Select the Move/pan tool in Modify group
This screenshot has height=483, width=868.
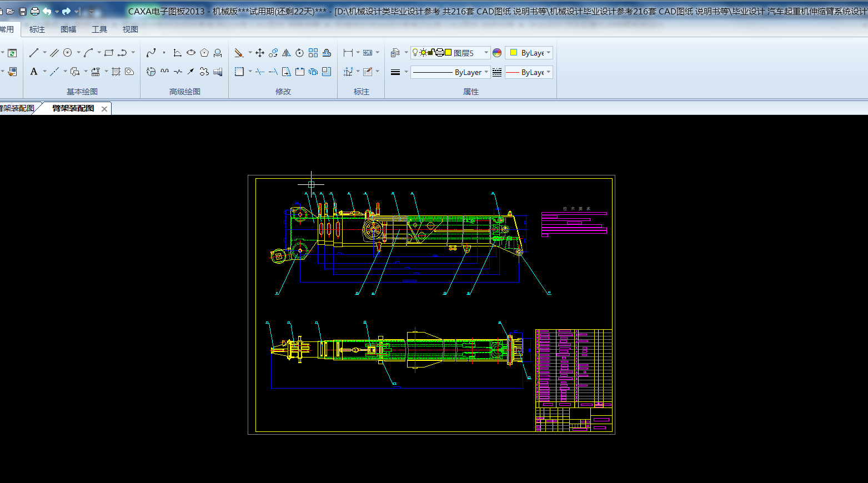(x=260, y=53)
